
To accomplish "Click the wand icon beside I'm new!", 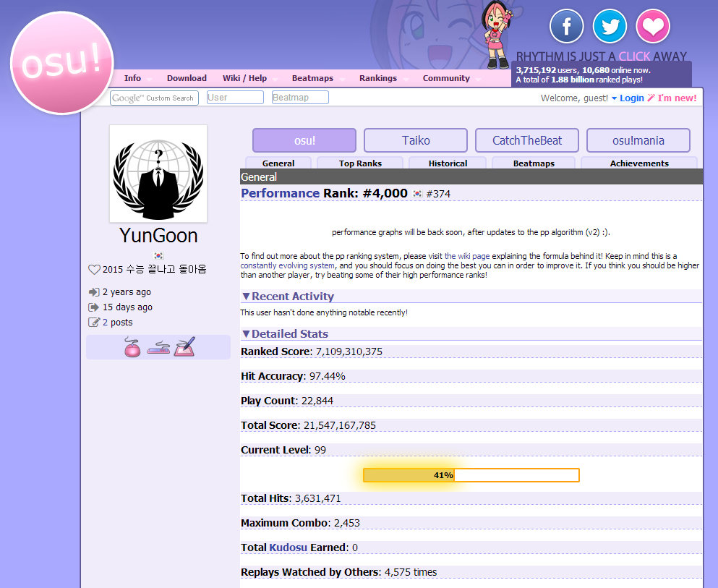I will point(651,98).
